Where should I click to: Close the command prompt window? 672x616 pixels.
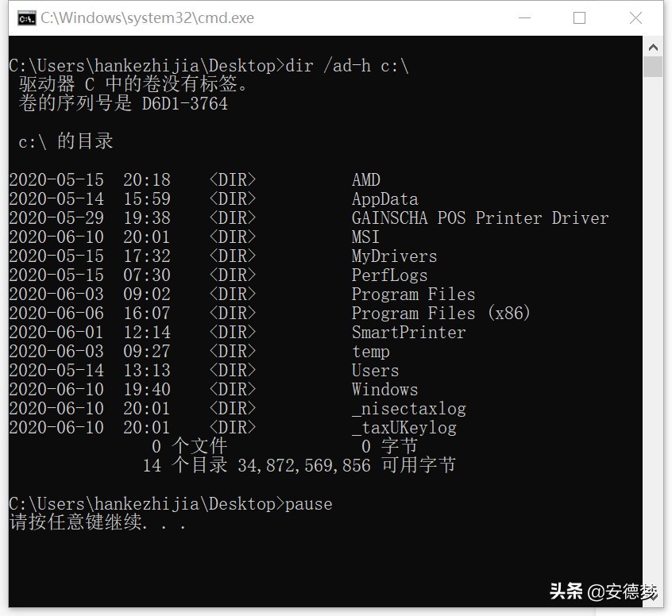pos(635,17)
